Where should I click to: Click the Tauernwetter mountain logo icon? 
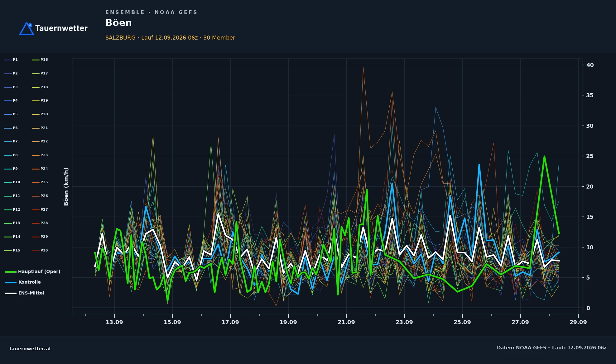[x=26, y=28]
